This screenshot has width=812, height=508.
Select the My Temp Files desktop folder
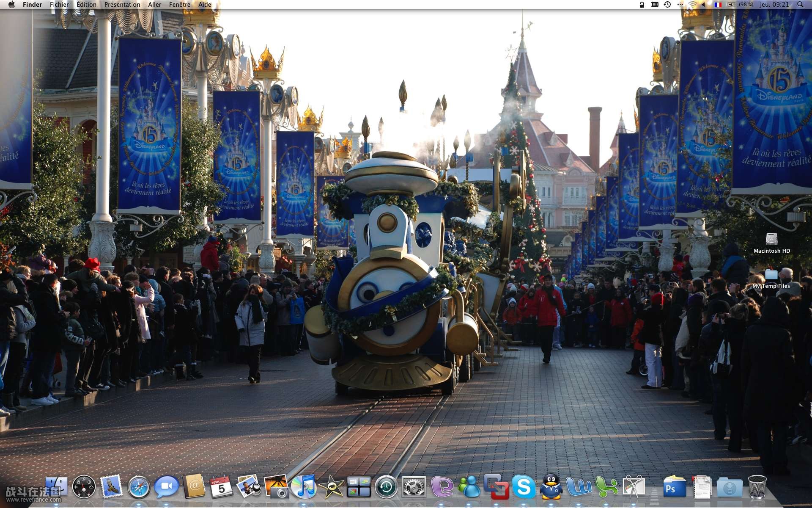pos(771,279)
